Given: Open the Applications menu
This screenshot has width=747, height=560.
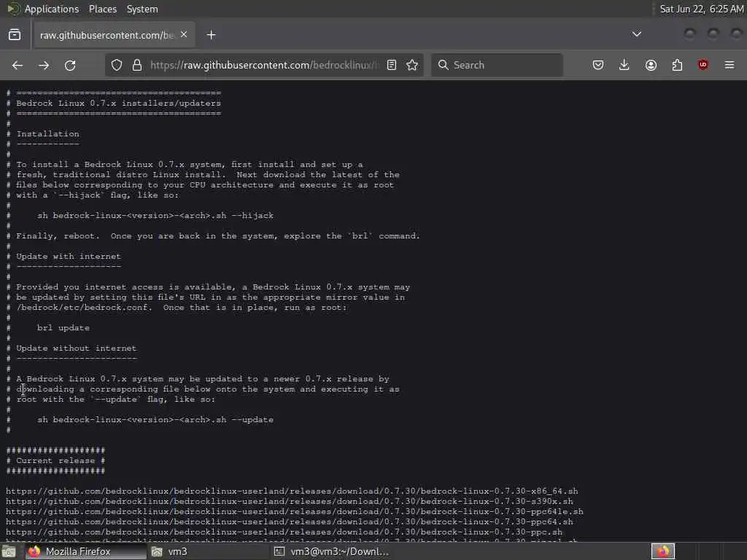Looking at the screenshot, I should point(52,9).
